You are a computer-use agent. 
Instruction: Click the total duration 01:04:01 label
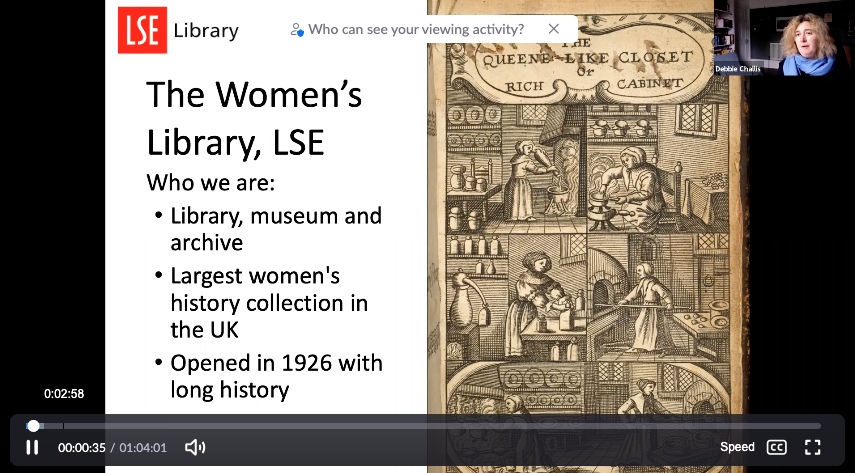[143, 448]
